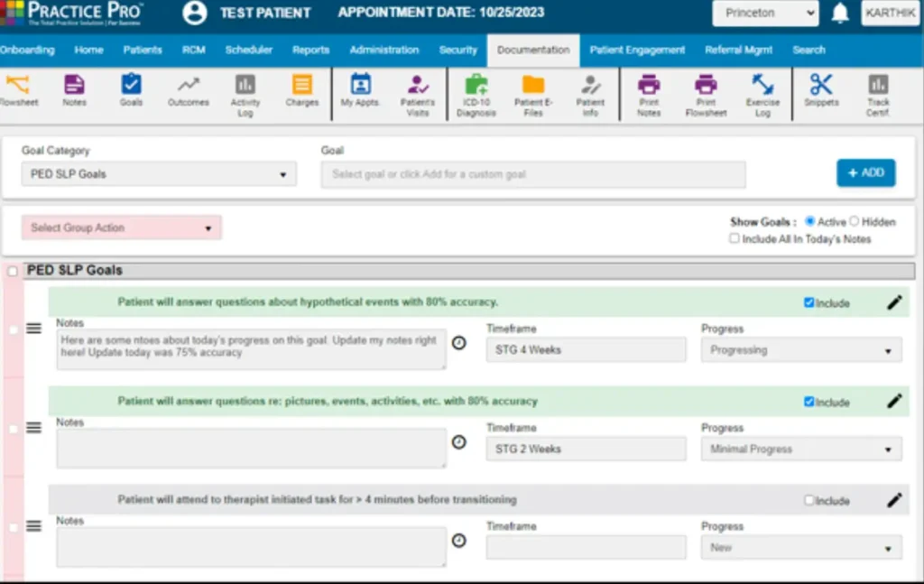Click the Print Flowsheet icon
This screenshot has height=584, width=924.
click(x=706, y=93)
